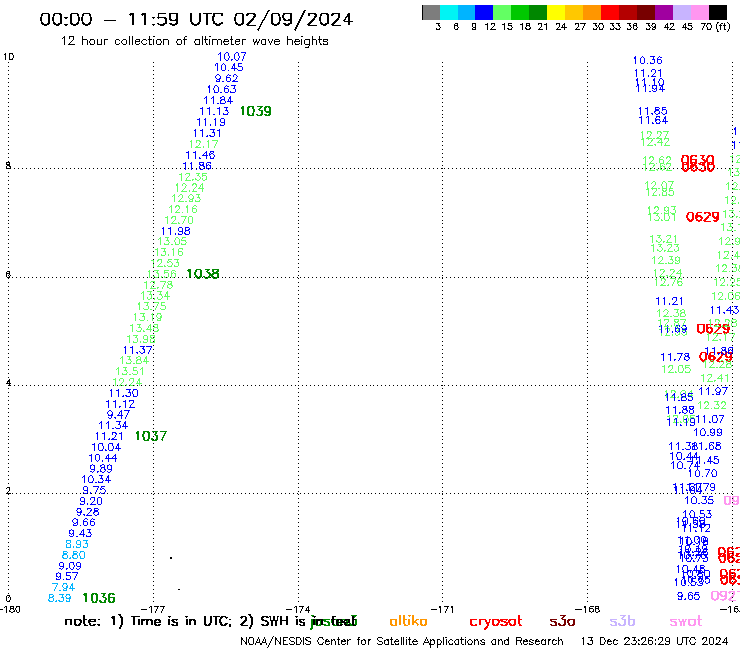Click the date title '00:00 – 11:59 UTC 02/09/2024'

(196, 19)
